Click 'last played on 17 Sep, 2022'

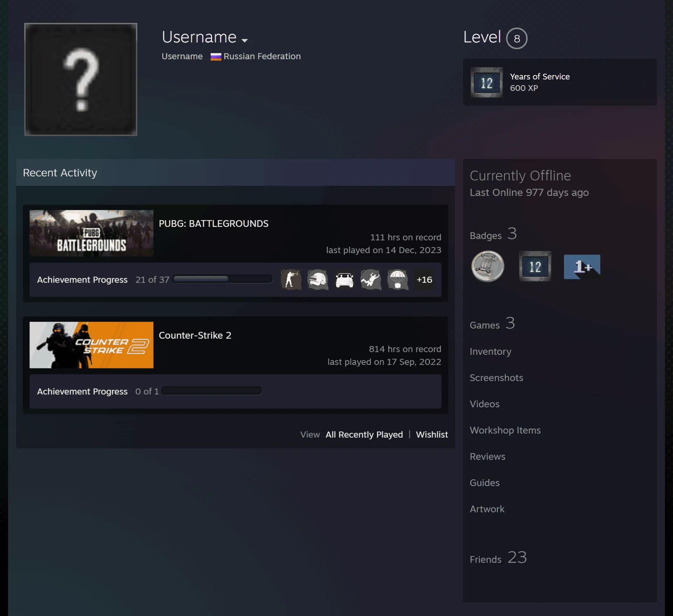tap(384, 362)
